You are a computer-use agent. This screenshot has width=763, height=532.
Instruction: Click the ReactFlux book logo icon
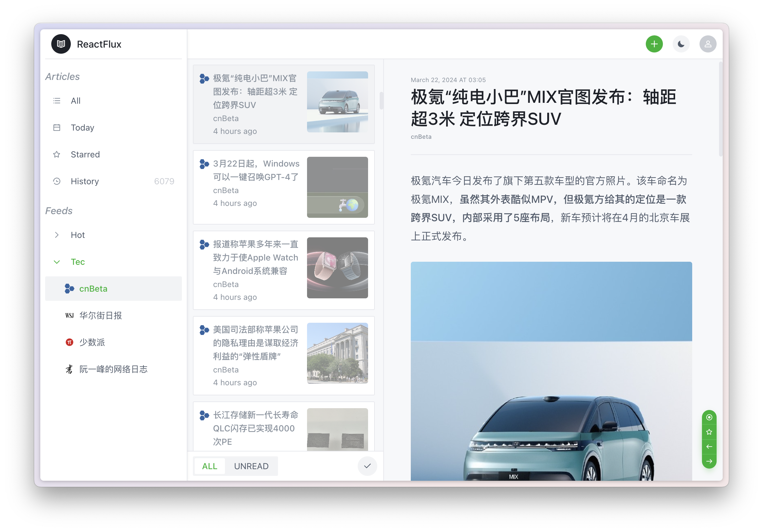61,44
